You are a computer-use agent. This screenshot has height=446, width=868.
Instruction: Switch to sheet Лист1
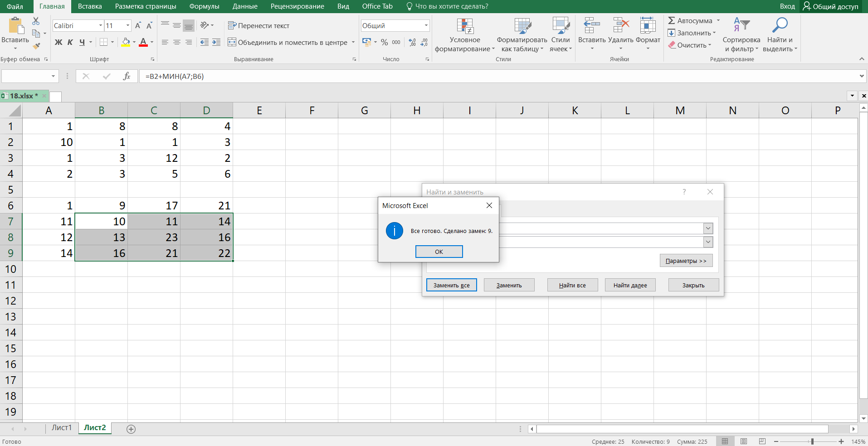(x=62, y=428)
